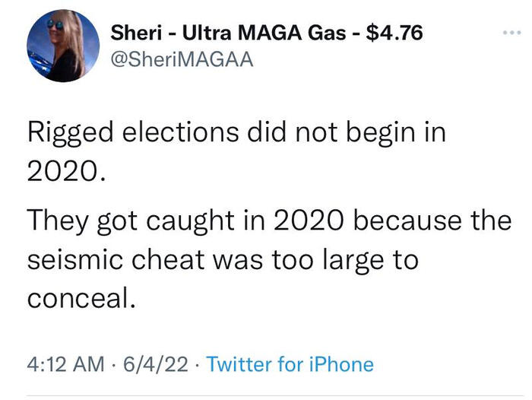Open the 'Twitter for iPhone' source link
The width and height of the screenshot is (532, 400).
pyautogui.click(x=290, y=364)
